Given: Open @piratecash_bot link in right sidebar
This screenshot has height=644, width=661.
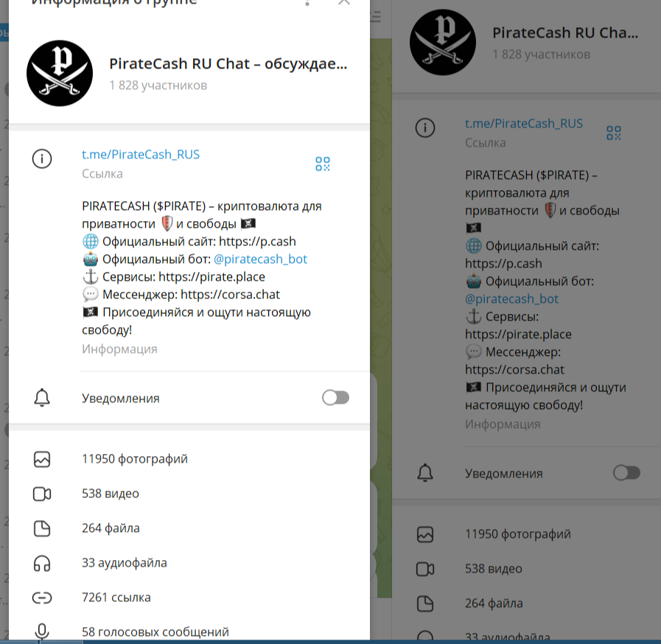Looking at the screenshot, I should [511, 299].
